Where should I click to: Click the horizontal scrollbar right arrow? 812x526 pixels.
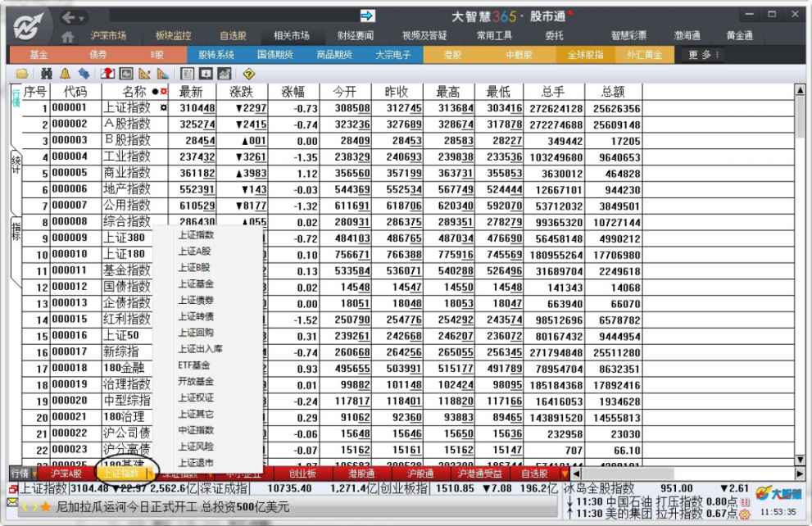click(800, 474)
